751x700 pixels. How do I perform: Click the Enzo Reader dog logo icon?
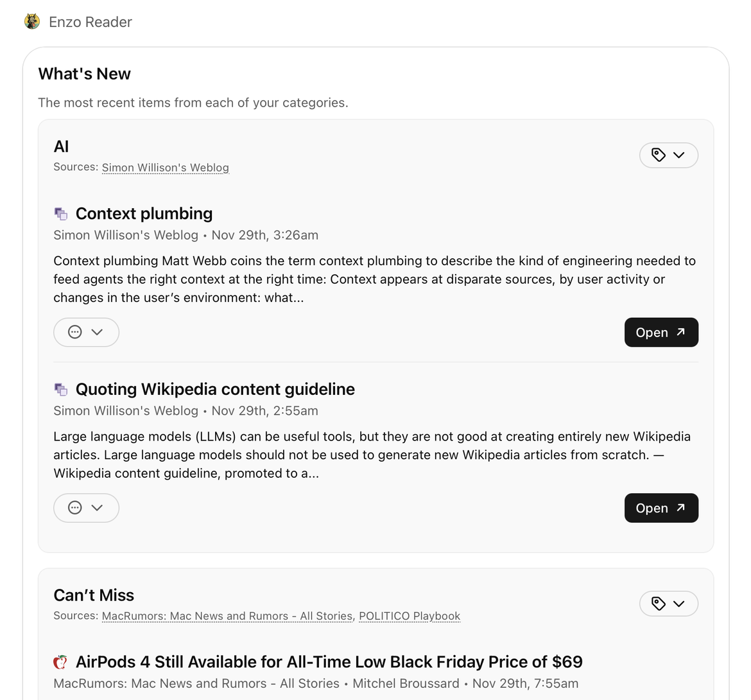(x=31, y=22)
